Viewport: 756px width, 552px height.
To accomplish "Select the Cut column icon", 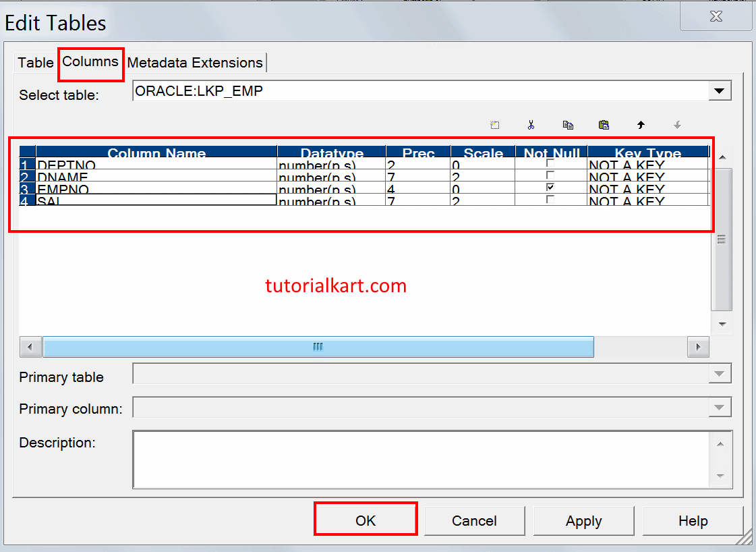I will (531, 125).
